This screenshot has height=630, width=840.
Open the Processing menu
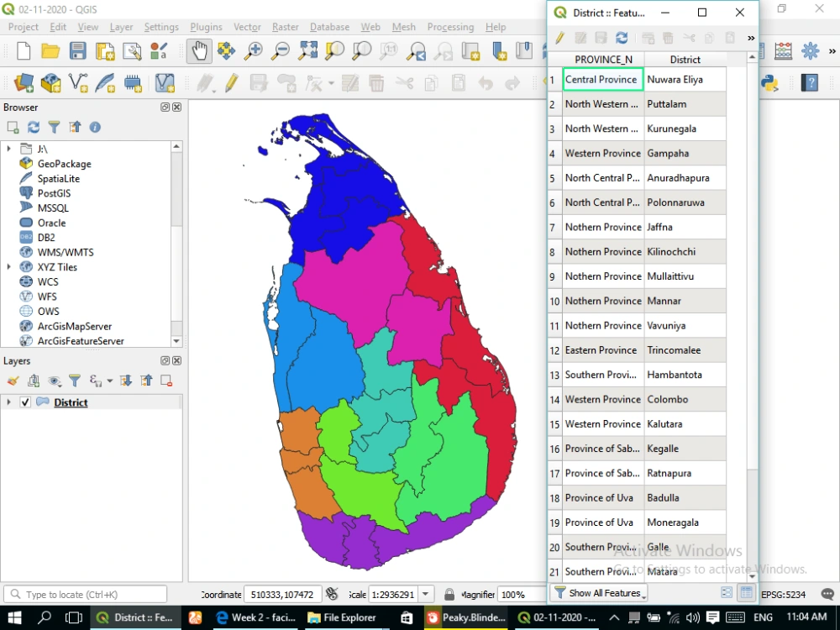click(450, 26)
